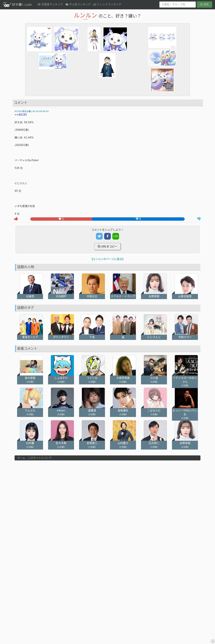Open the 食の変態 new comment card
Image resolution: width=215 pixels, height=644 pixels.
tap(30, 369)
